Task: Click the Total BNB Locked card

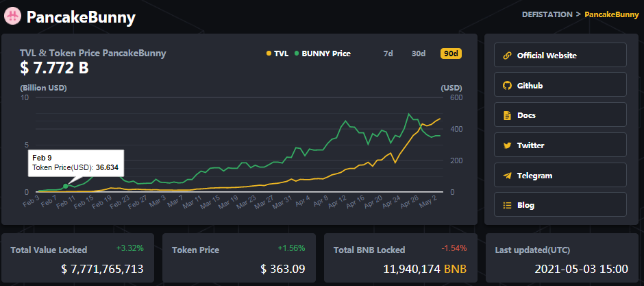Action: (x=401, y=258)
